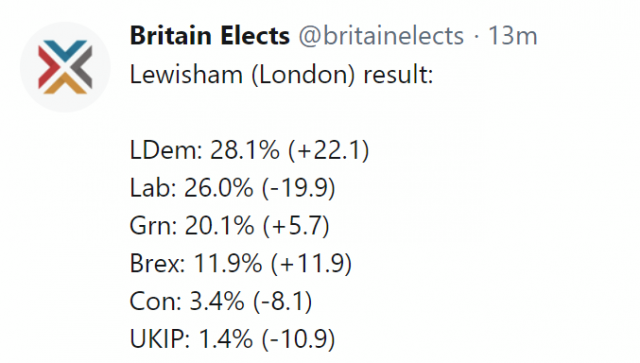
Task: Select the Con 3.4% result line
Action: tap(221, 301)
